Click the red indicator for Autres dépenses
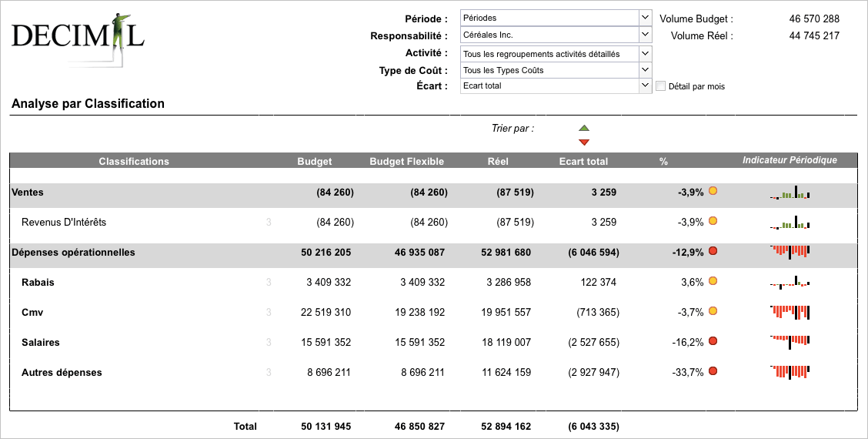Viewport: 868px width, 439px height. click(x=713, y=370)
